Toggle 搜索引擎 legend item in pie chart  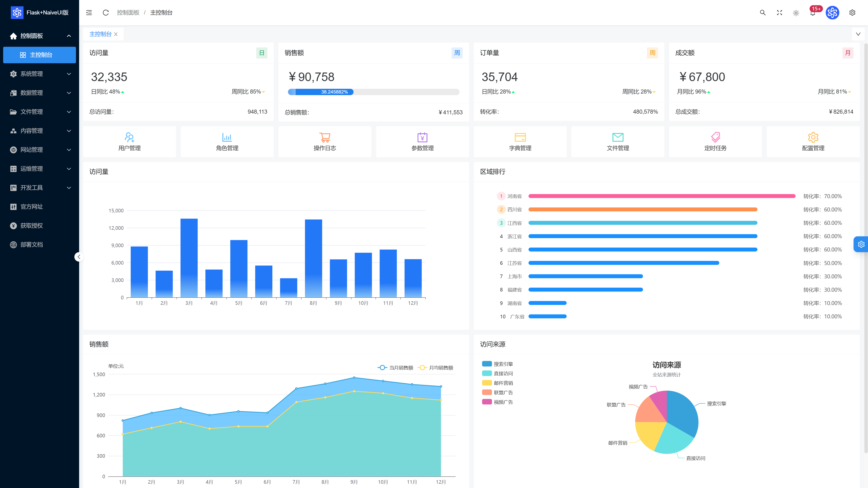pos(497,364)
